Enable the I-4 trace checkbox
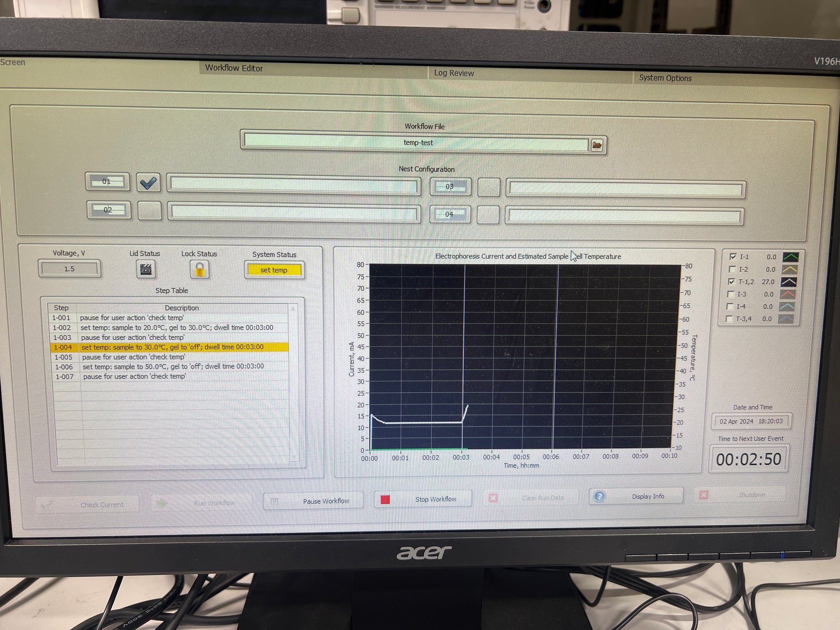 click(x=730, y=307)
